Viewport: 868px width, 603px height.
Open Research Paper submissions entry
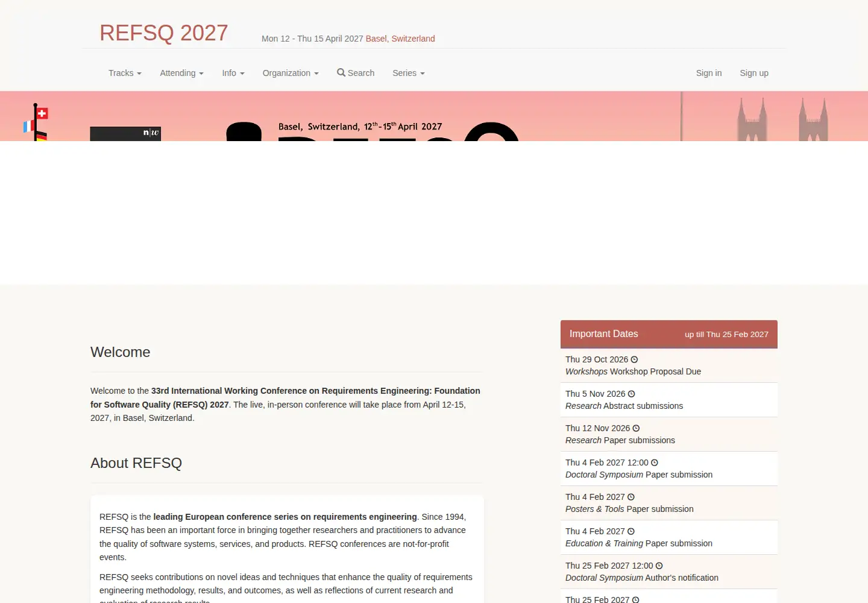(x=669, y=434)
